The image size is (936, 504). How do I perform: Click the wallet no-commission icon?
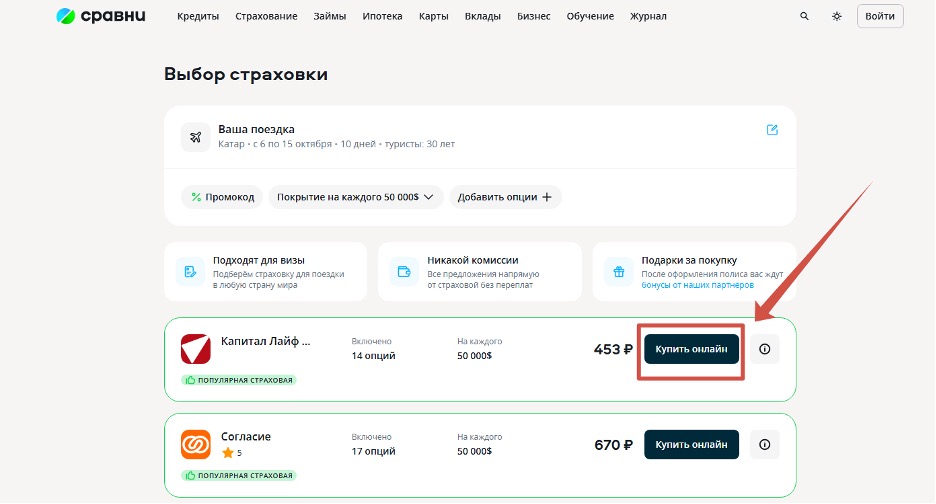tap(404, 272)
